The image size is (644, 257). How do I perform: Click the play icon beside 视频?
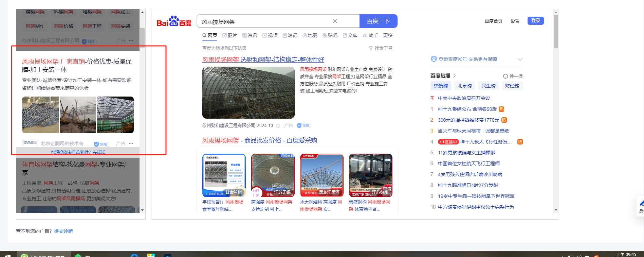pos(265,35)
